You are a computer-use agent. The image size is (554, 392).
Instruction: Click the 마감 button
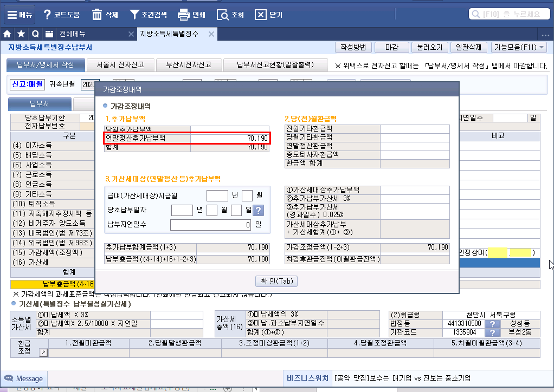pyautogui.click(x=391, y=48)
